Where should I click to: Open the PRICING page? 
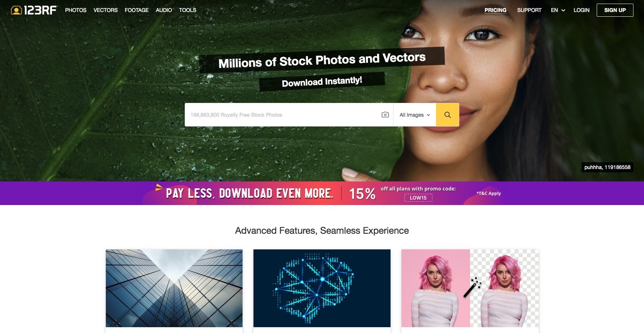click(495, 10)
